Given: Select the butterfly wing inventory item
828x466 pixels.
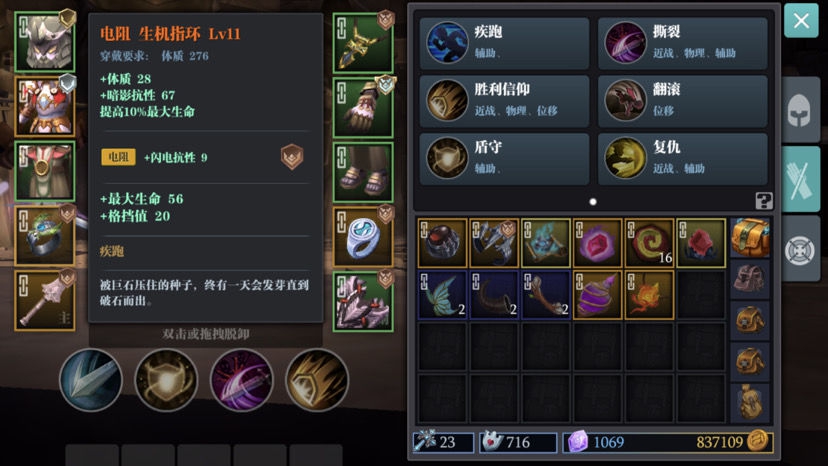Looking at the screenshot, I should coord(442,295).
